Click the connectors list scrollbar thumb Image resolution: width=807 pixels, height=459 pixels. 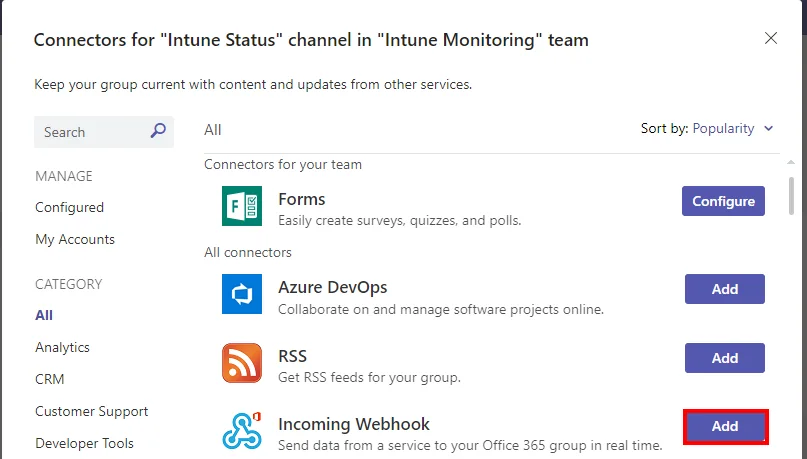[x=791, y=196]
